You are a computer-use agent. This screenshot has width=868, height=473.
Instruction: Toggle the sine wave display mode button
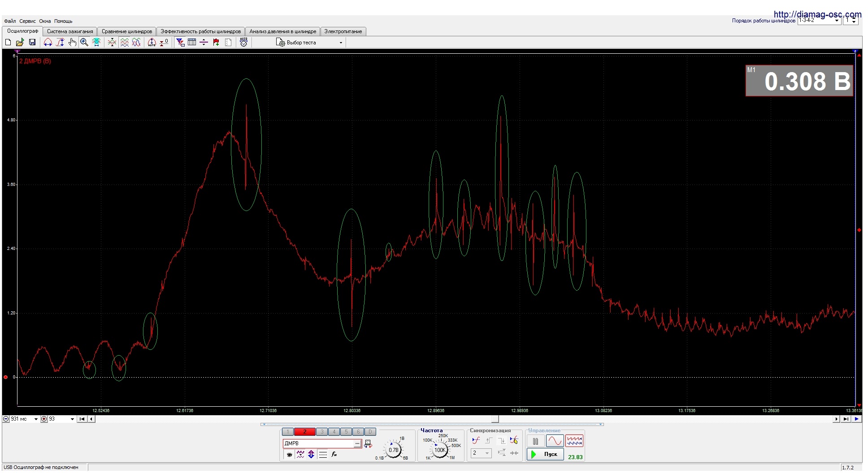click(555, 441)
